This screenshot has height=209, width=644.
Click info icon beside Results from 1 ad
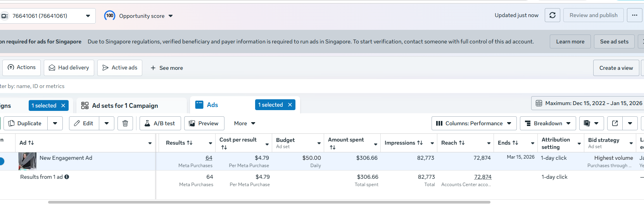pyautogui.click(x=67, y=177)
